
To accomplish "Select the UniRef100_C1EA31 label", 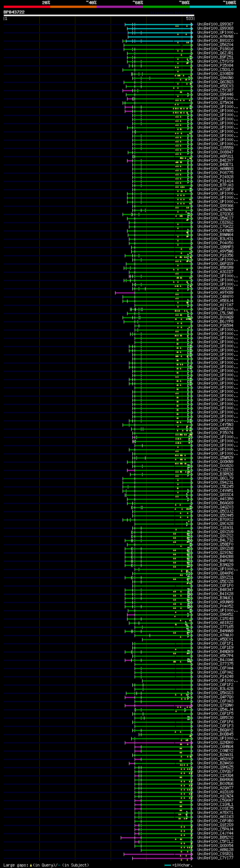I will (x=215, y=528).
